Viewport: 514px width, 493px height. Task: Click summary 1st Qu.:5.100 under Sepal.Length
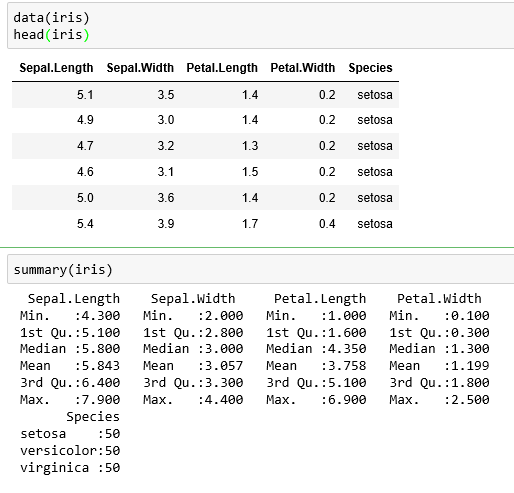pyautogui.click(x=70, y=333)
